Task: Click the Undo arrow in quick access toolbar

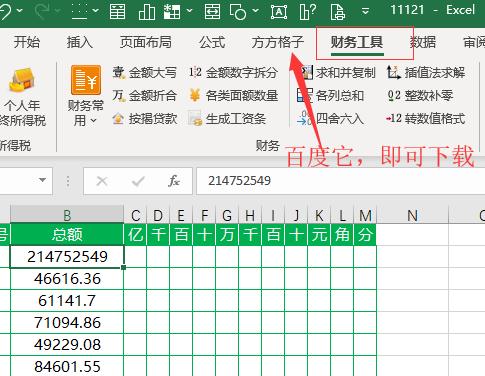Action: coord(5,11)
